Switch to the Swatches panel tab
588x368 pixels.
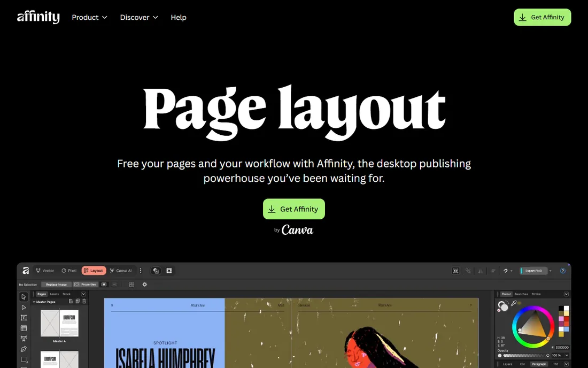pos(521,294)
